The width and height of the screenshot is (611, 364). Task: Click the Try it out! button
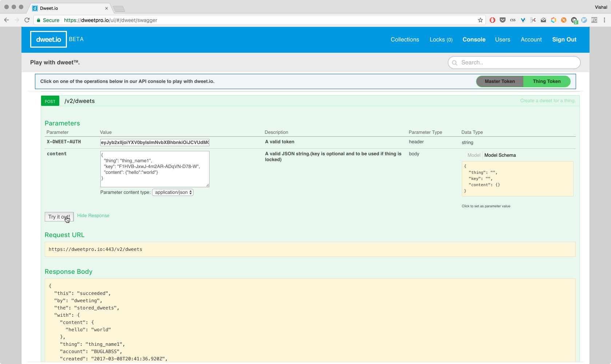pos(59,217)
